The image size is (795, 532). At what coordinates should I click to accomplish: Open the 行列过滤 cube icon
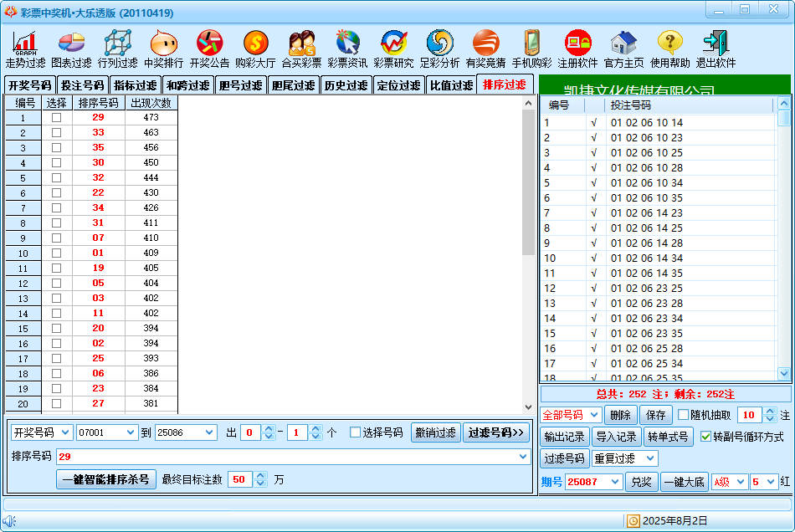point(117,43)
